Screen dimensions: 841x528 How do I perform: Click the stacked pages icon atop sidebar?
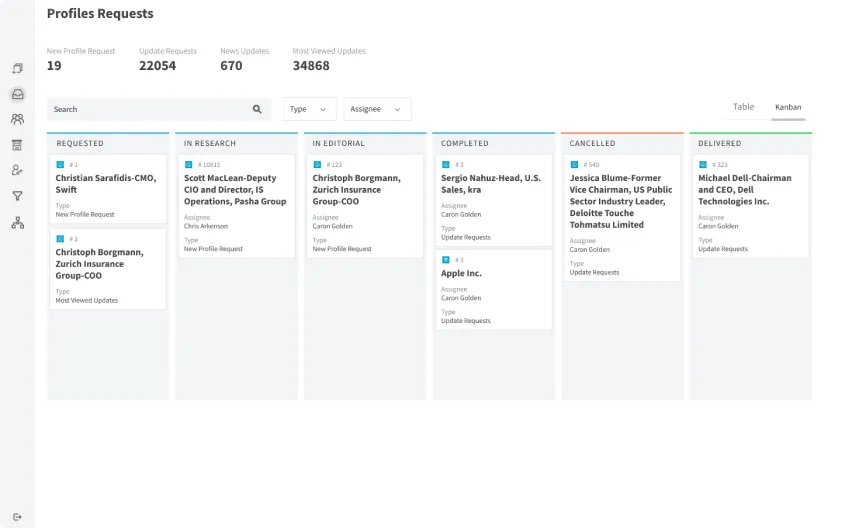tap(17, 68)
